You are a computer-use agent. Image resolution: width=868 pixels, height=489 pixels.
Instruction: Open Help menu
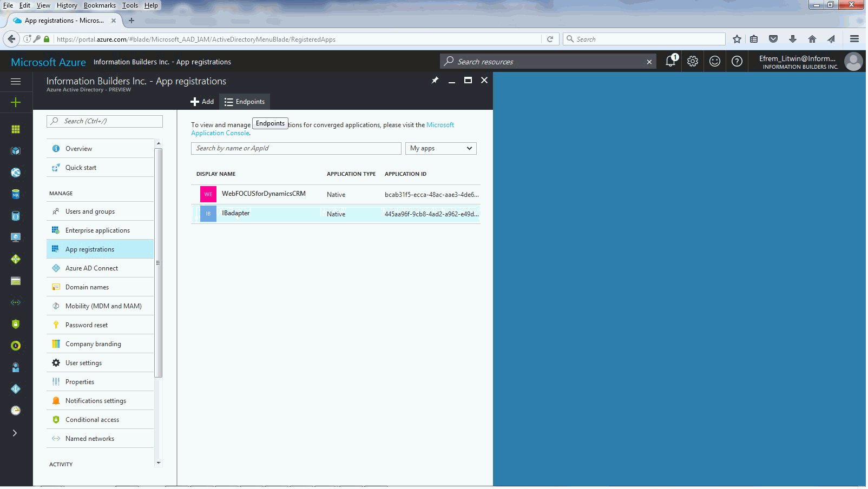(151, 5)
